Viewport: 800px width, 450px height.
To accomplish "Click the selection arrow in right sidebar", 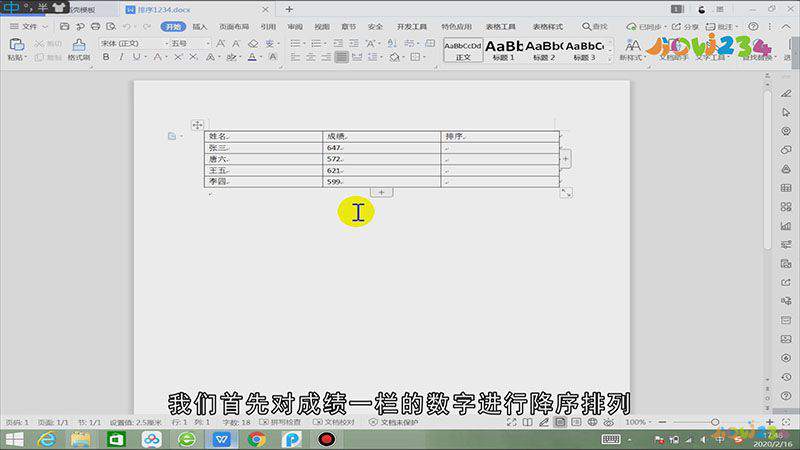I will (786, 112).
